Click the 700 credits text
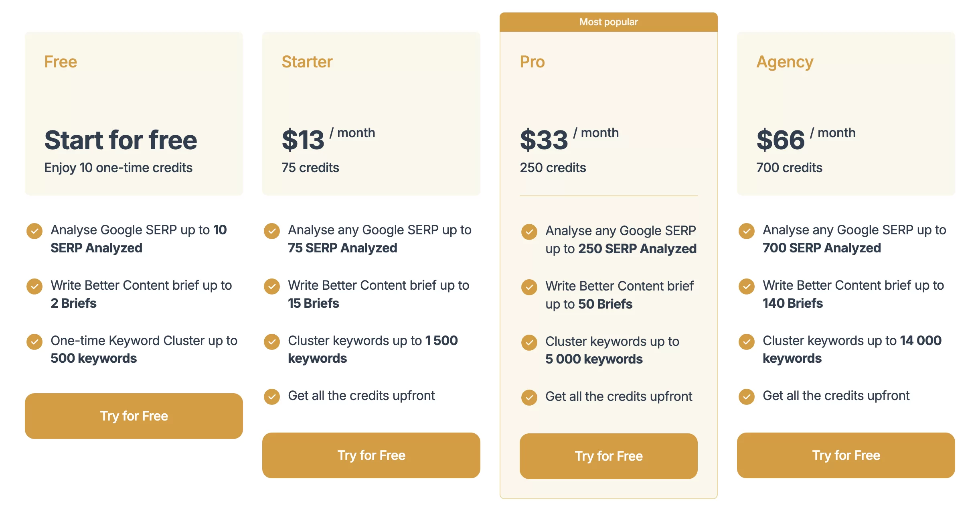This screenshot has height=508, width=980. pyautogui.click(x=789, y=168)
